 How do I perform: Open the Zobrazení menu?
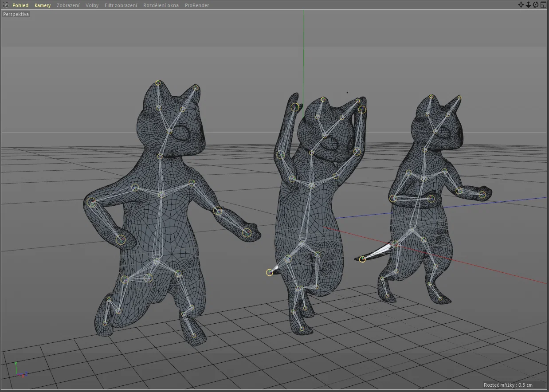click(x=68, y=5)
